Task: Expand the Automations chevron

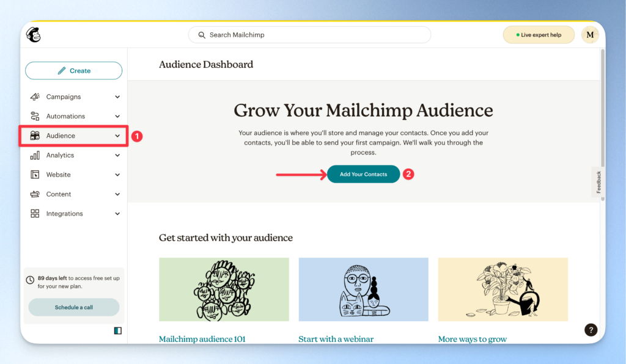Action: click(117, 117)
